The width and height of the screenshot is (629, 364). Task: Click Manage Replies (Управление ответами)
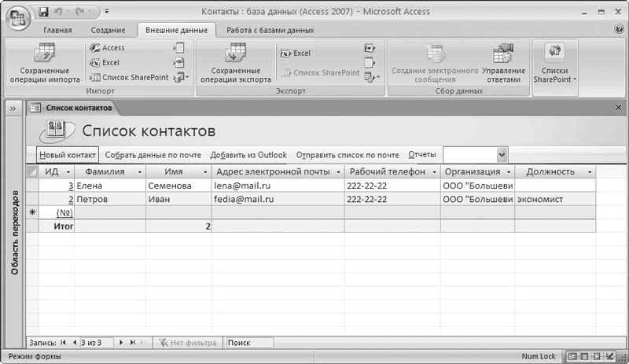tap(503, 64)
